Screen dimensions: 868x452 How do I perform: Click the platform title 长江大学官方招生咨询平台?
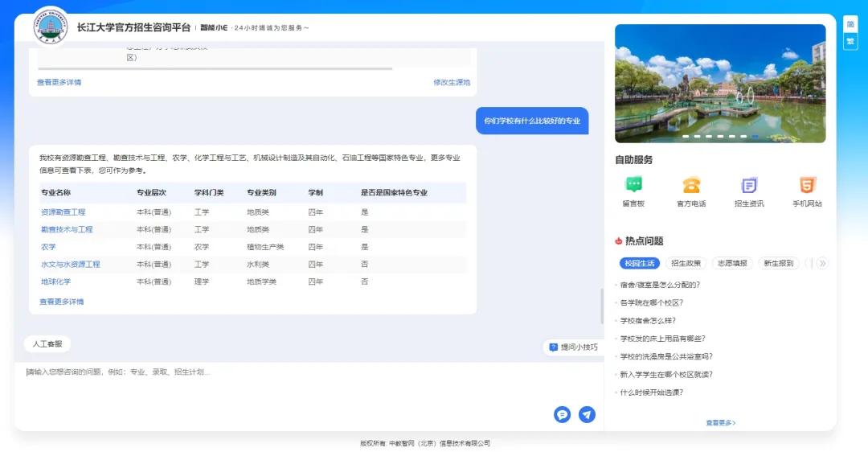(133, 27)
